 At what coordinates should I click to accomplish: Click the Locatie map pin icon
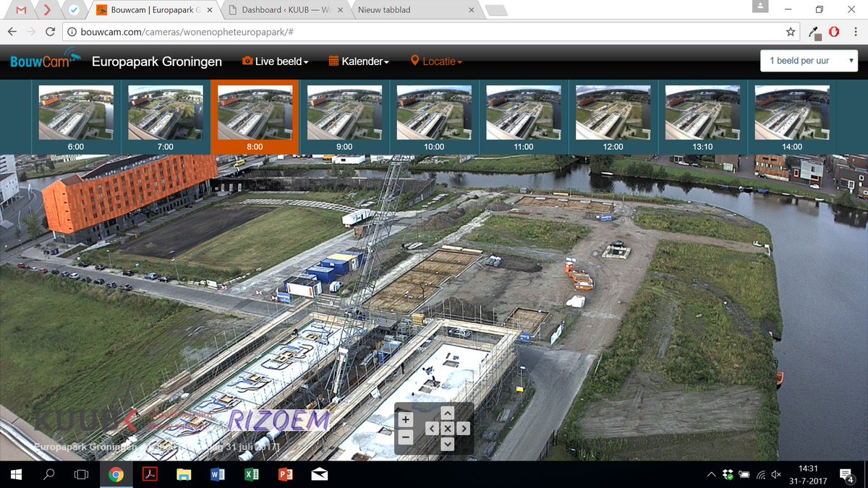click(414, 61)
